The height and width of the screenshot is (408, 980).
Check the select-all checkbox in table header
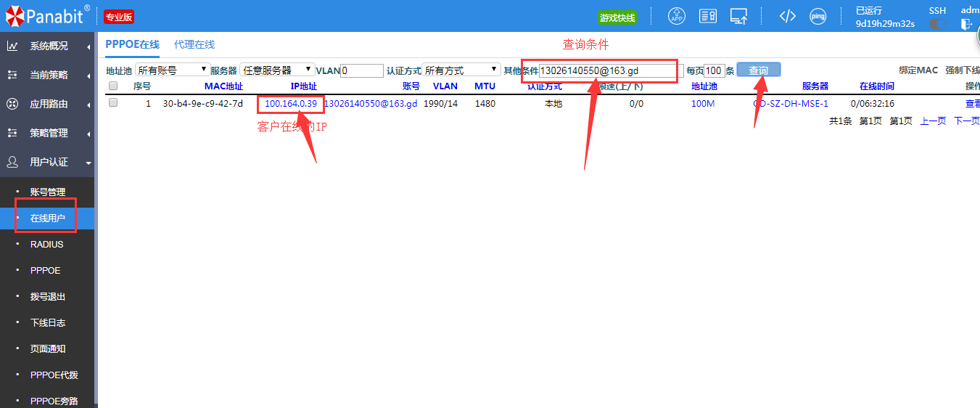pos(113,86)
